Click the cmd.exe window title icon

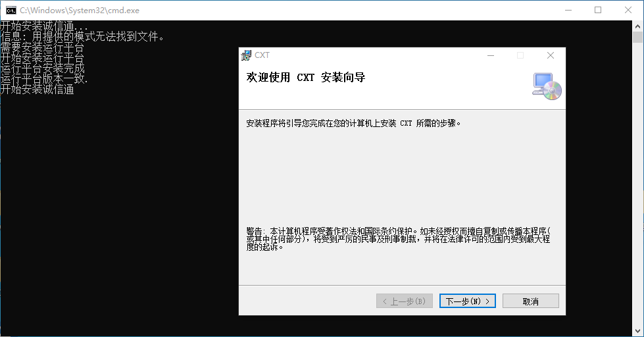tap(11, 11)
